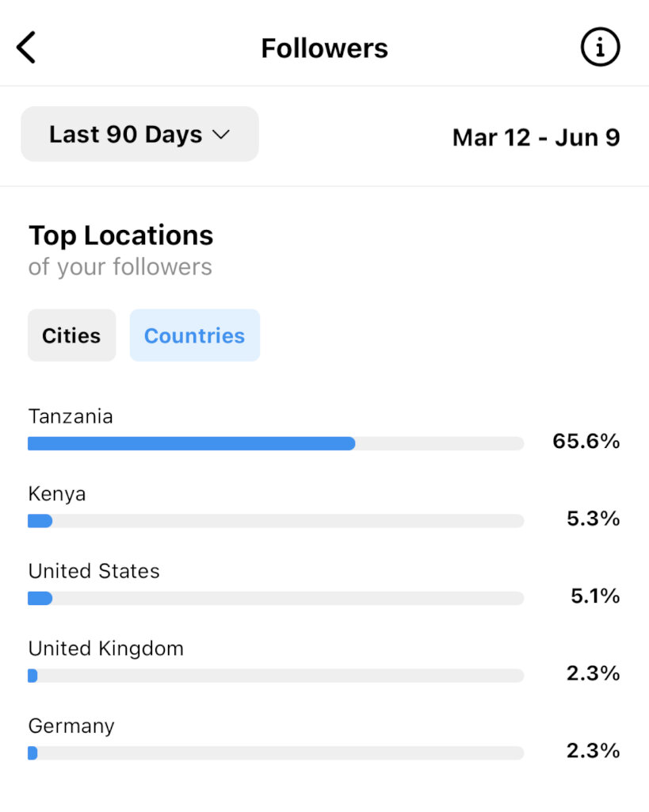Select the Kenya country label

[57, 494]
